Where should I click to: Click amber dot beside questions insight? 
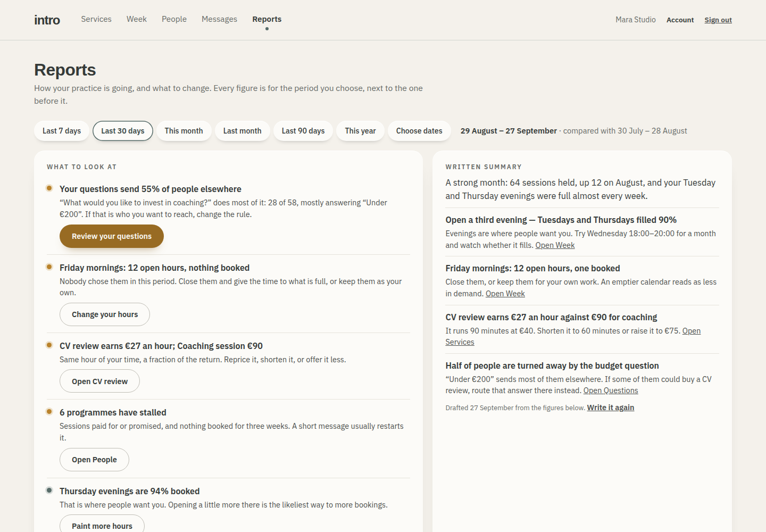pos(49,188)
